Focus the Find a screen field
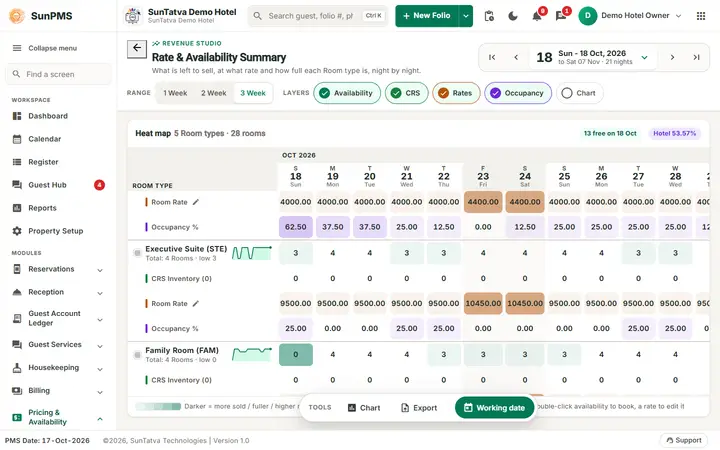Image resolution: width=720 pixels, height=450 pixels. 58,74
